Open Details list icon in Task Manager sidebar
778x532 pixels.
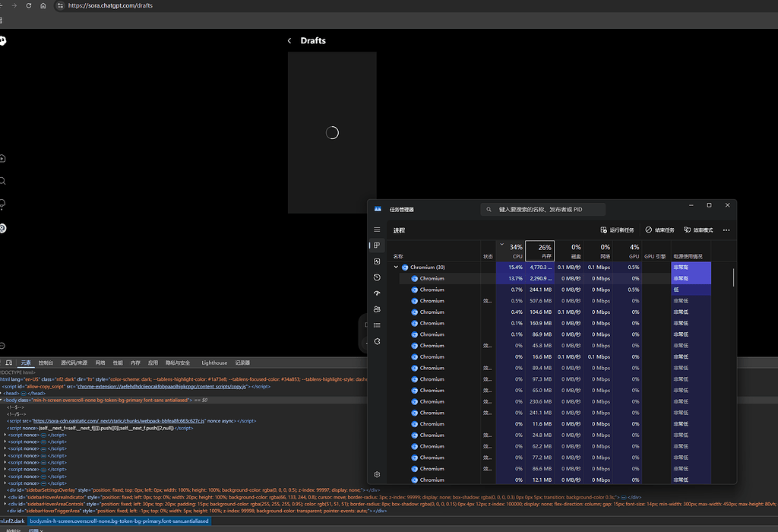click(x=377, y=325)
